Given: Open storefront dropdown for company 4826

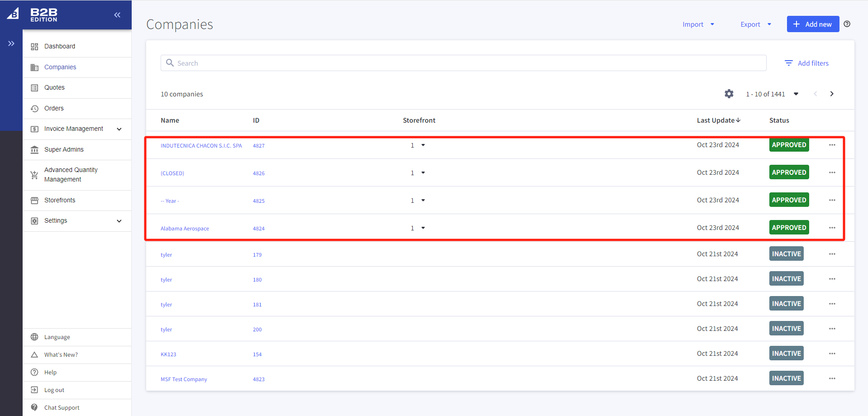Looking at the screenshot, I should point(423,172).
